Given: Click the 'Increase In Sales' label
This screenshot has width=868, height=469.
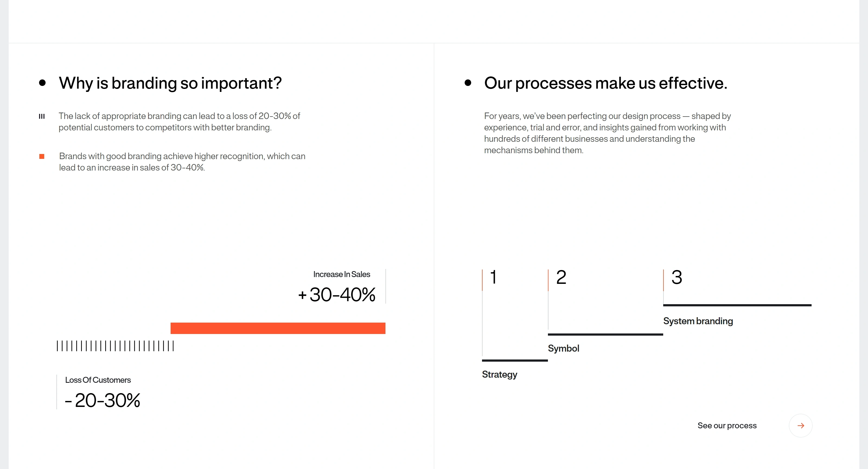Looking at the screenshot, I should click(341, 274).
